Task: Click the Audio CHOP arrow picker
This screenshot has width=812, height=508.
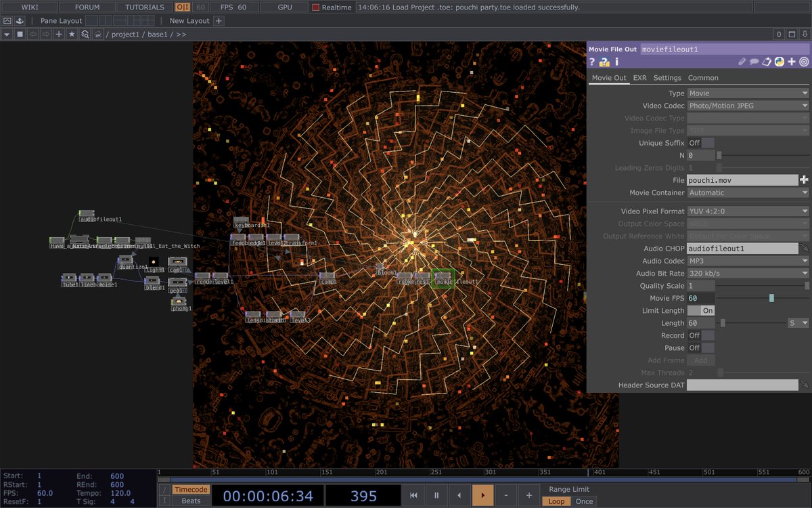Action: pos(804,249)
